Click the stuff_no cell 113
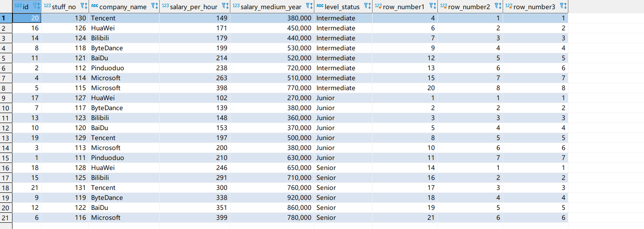This screenshot has width=644, height=229. click(x=65, y=148)
